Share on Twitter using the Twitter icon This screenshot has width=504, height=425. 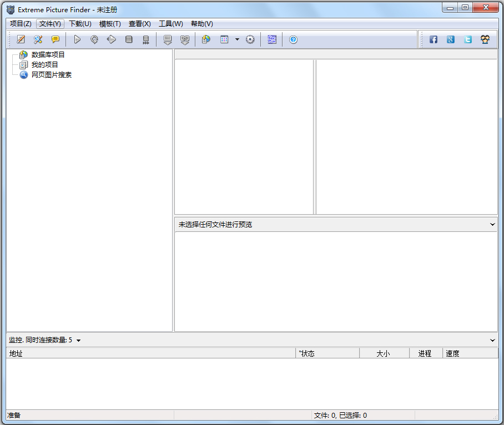pos(467,39)
